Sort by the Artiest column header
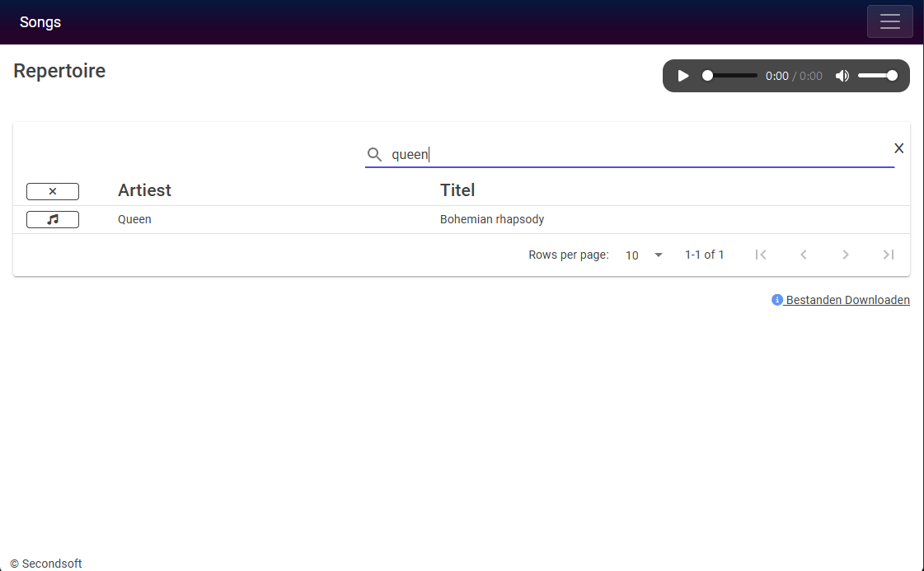924x571 pixels. tap(144, 190)
